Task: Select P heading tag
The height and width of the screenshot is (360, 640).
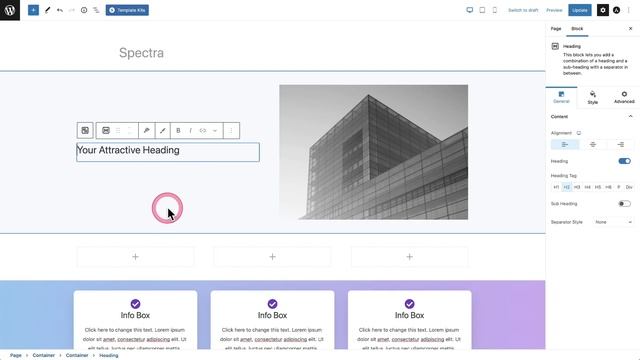Action: pos(619,187)
